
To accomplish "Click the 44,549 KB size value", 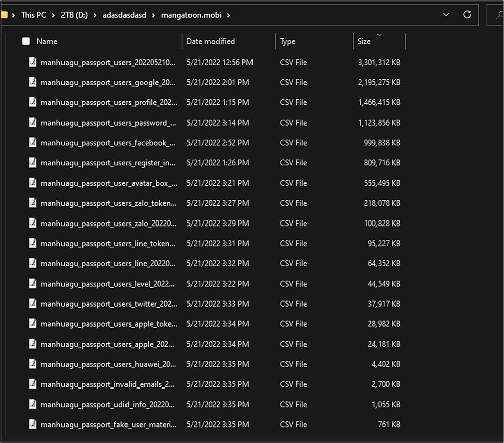I will click(x=384, y=284).
